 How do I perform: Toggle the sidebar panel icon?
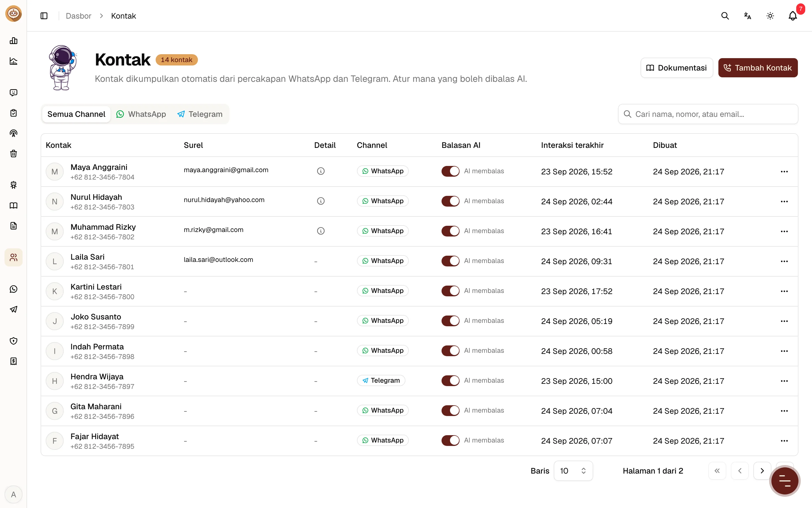[x=44, y=16]
